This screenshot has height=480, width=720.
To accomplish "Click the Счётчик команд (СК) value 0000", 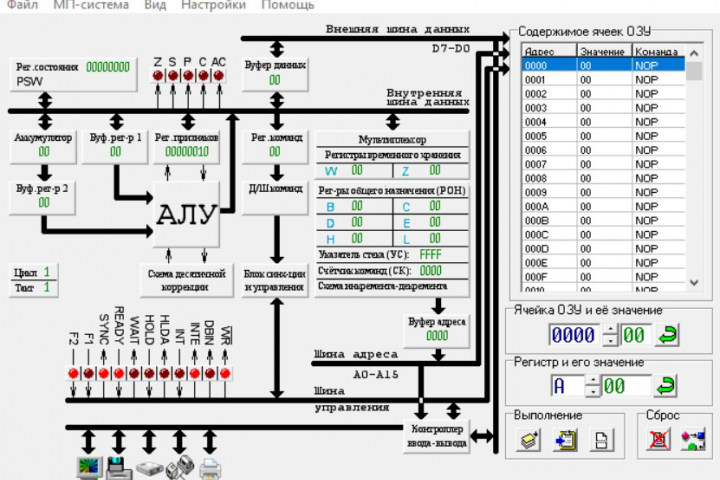I will click(x=431, y=271).
